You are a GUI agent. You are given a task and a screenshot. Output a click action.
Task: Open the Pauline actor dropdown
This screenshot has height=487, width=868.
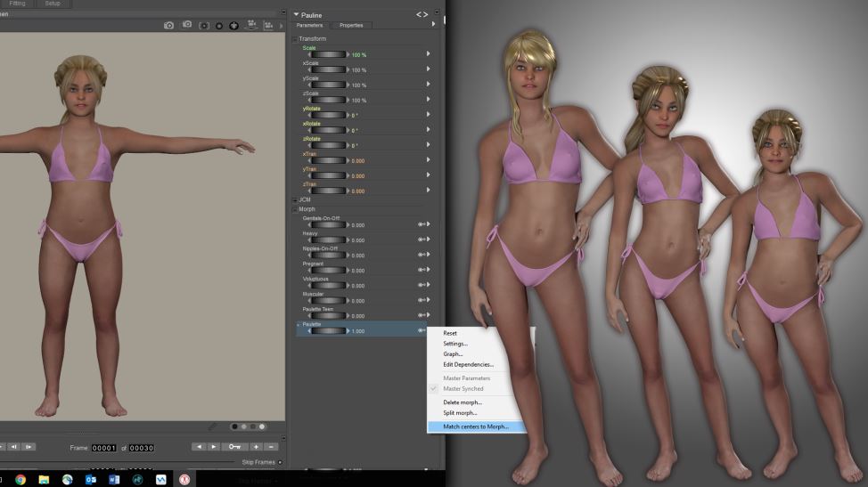(296, 15)
